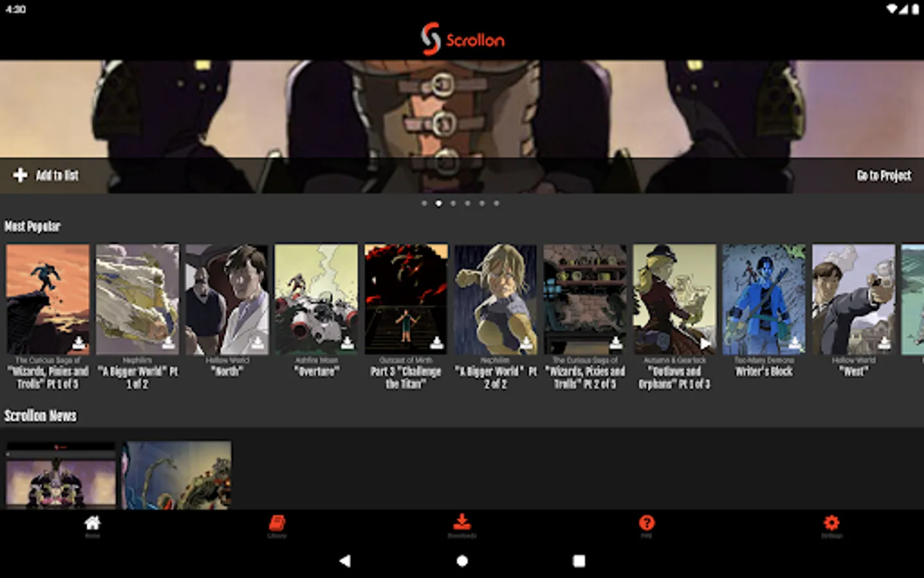Open the FAQ tab
Viewport: 924px width, 578px height.
point(647,526)
